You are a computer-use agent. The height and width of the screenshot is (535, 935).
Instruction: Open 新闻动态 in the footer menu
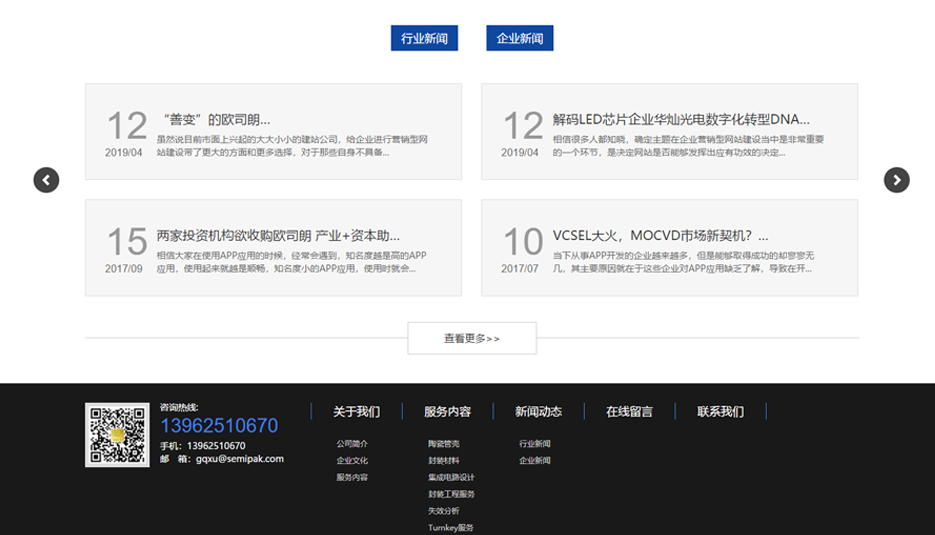coord(538,412)
